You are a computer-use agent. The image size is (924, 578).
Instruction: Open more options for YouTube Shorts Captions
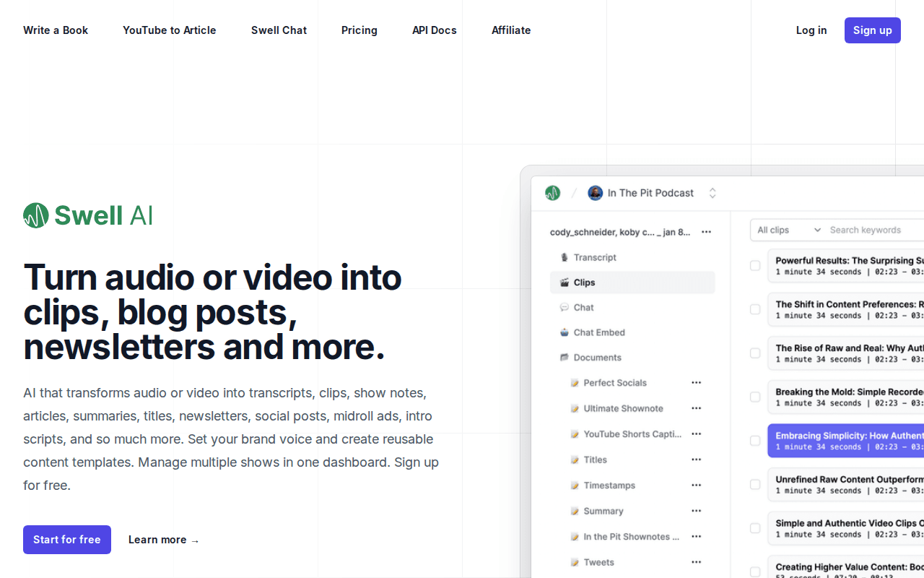(697, 434)
